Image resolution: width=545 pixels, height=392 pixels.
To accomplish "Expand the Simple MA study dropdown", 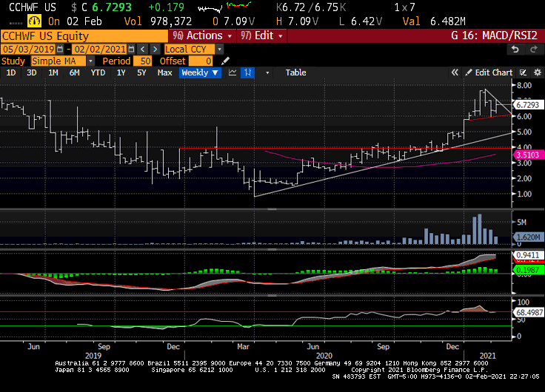I will [90, 61].
